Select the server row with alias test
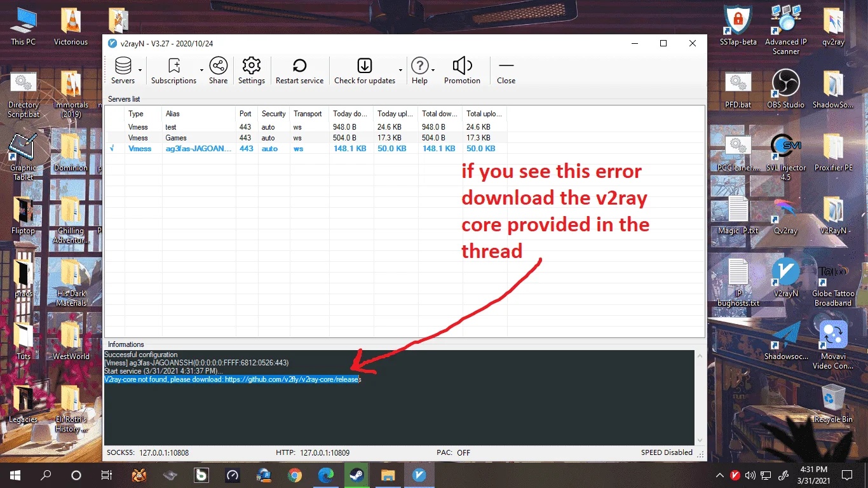The height and width of the screenshot is (488, 868). tap(308, 127)
